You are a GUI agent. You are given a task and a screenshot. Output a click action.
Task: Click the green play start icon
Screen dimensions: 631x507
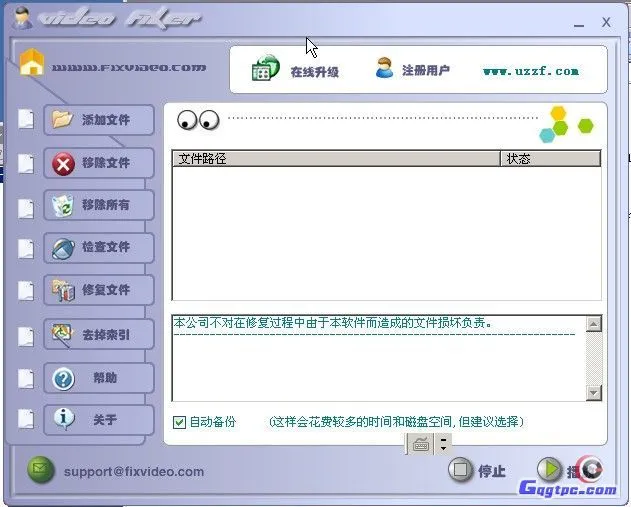click(x=549, y=469)
